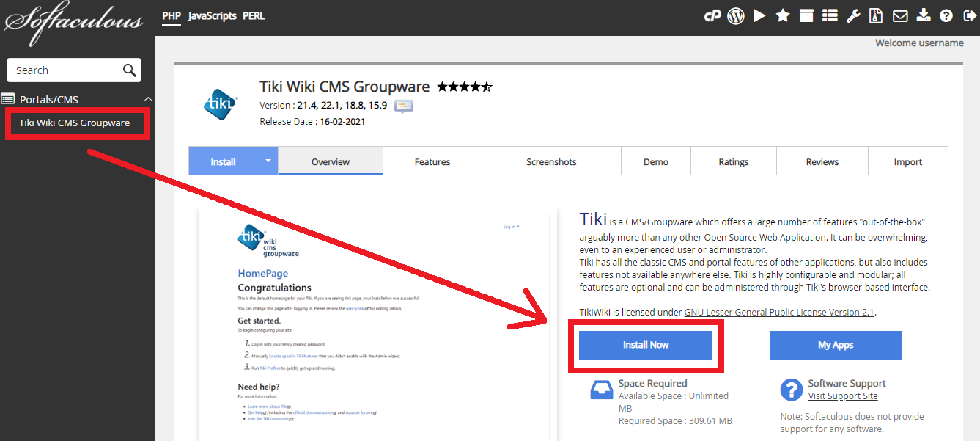The image size is (980, 441).
Task: Click the list-style task list icon
Action: point(830,15)
